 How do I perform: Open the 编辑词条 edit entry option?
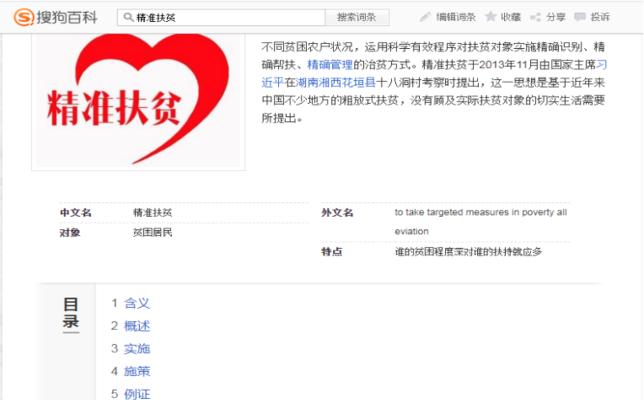coord(455,17)
